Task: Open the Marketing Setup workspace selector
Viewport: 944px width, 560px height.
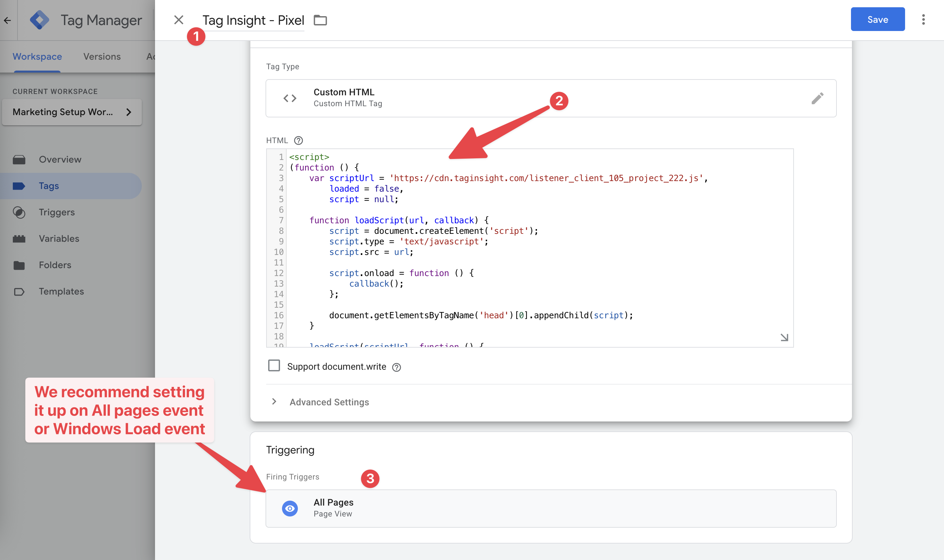Action: pos(72,112)
